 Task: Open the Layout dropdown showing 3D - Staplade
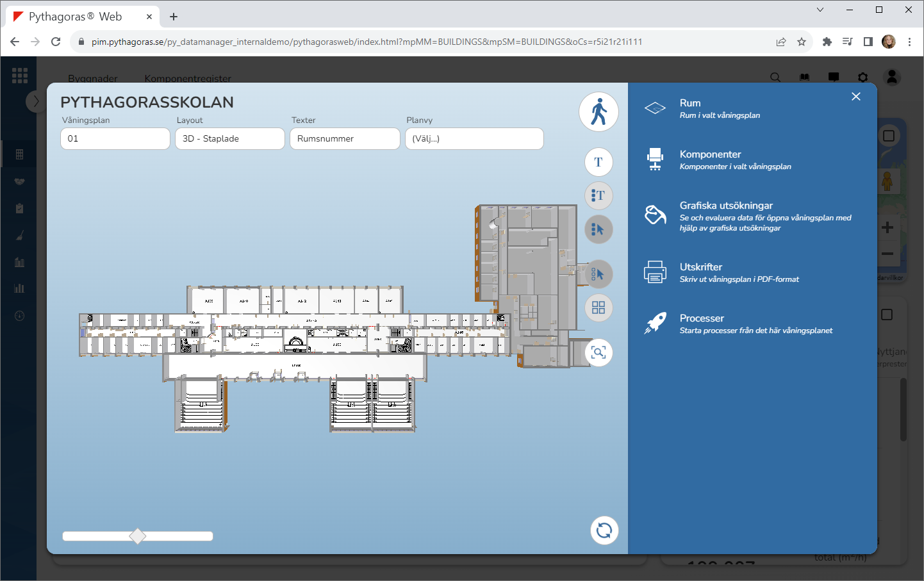[230, 138]
